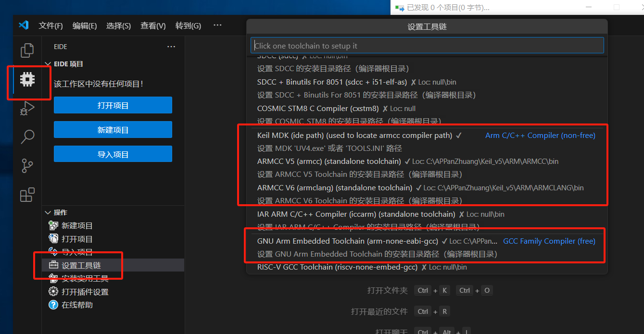Open the EIDE panel more actions ellipsis
The height and width of the screenshot is (334, 644).
click(171, 47)
